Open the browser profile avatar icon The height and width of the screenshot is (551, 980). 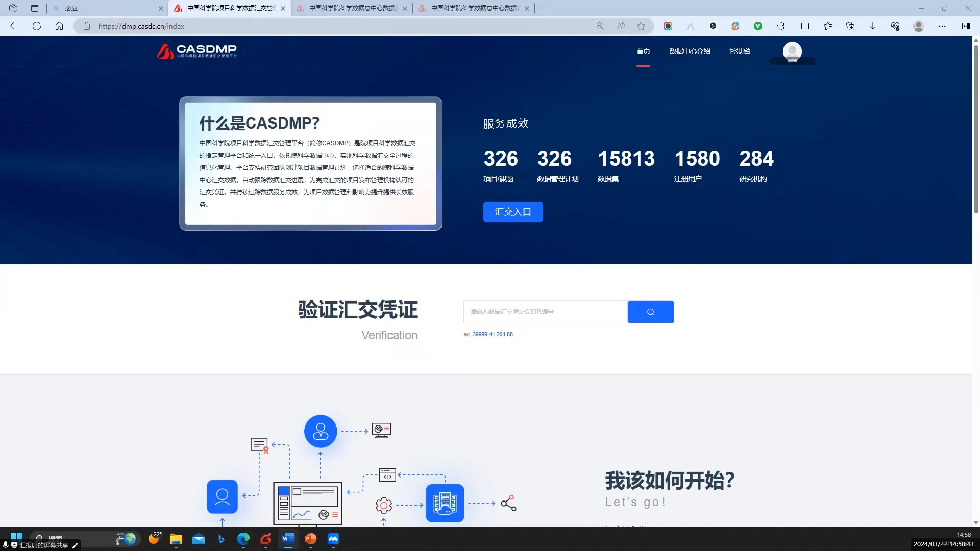point(919,26)
